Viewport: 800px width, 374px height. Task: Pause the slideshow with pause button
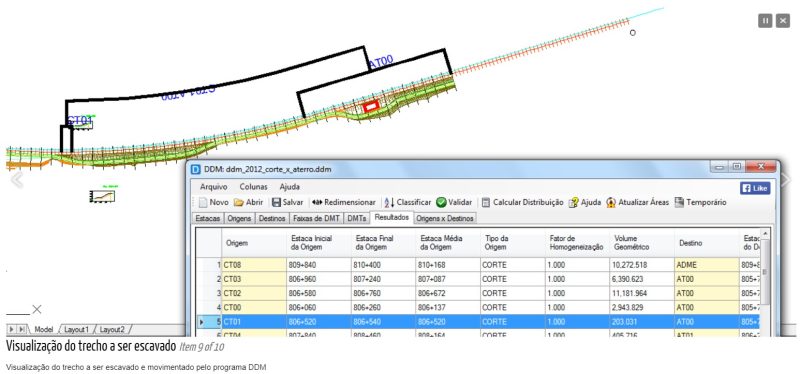[765, 20]
